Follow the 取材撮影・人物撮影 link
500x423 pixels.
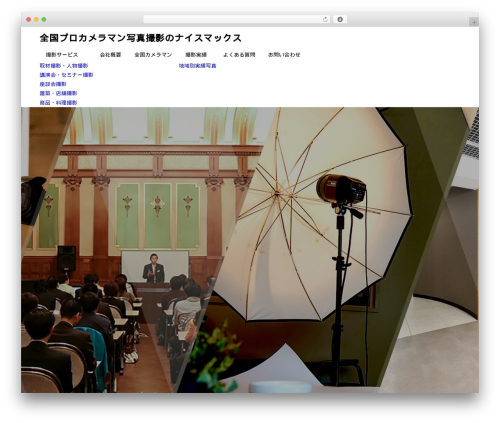coord(64,66)
